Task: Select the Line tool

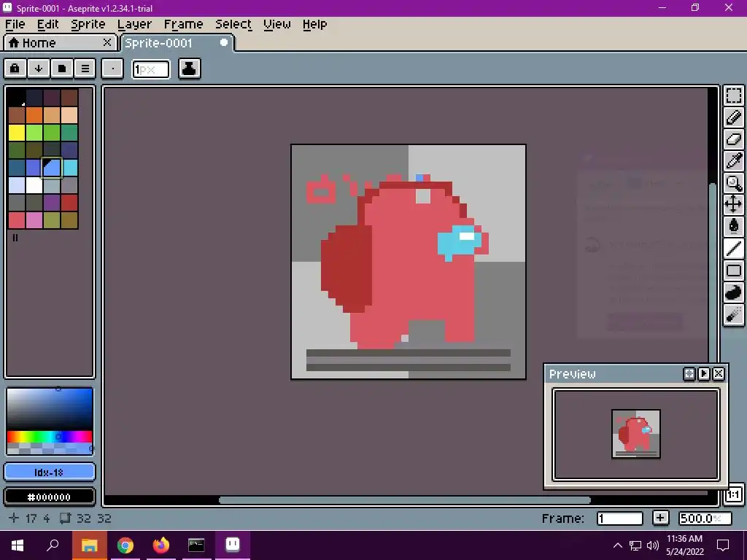Action: [x=734, y=249]
